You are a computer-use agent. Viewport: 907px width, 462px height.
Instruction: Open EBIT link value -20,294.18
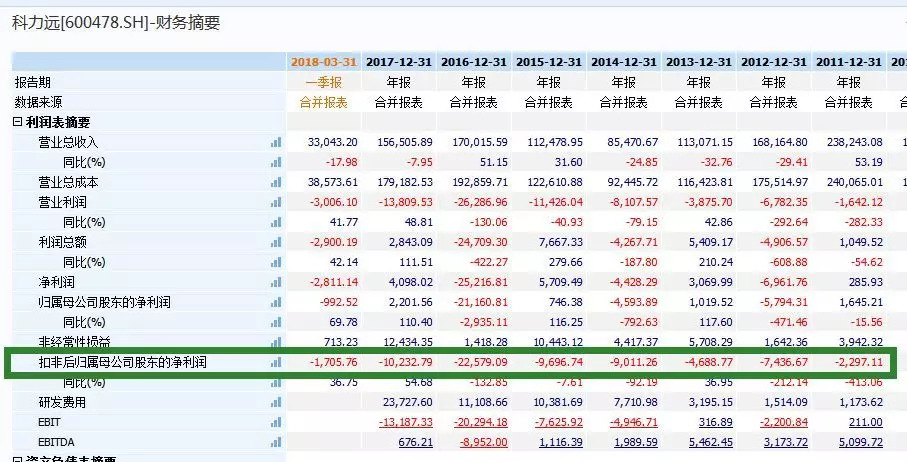(x=481, y=423)
